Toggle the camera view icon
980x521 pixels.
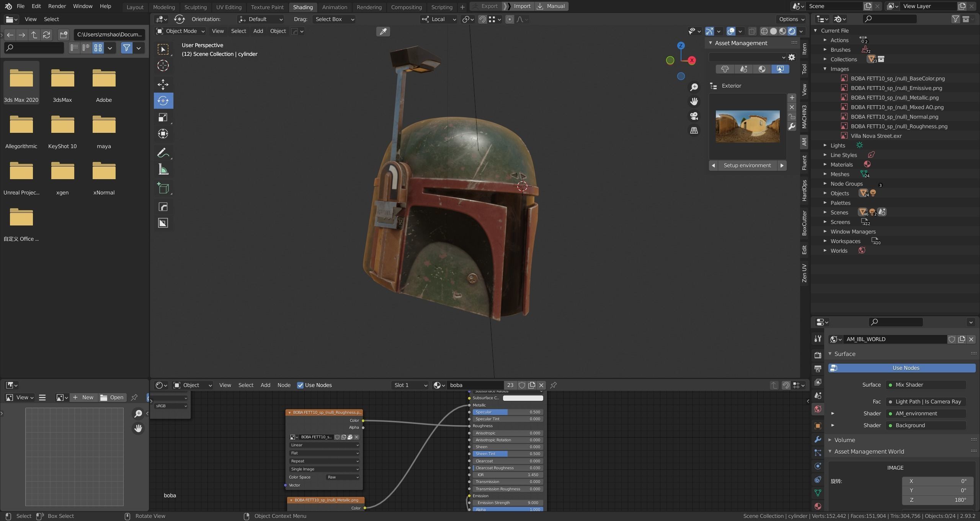694,116
